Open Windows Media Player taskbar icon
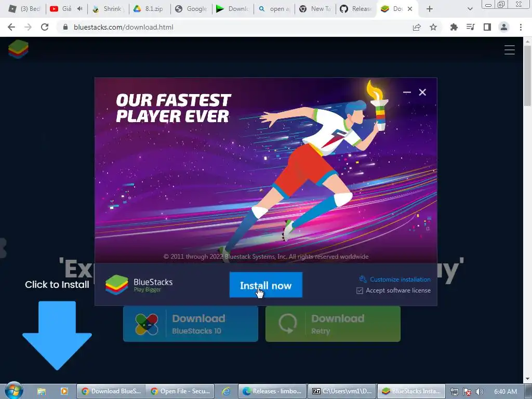The width and height of the screenshot is (532, 399). (64, 391)
